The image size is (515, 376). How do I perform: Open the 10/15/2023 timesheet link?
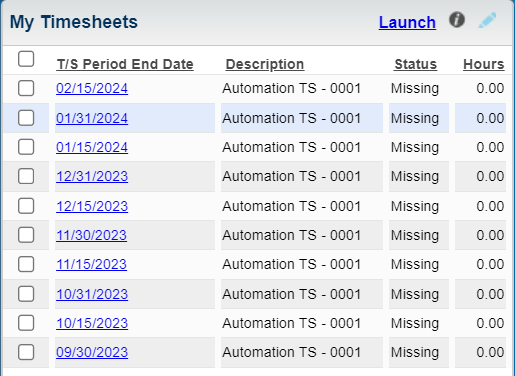(92, 323)
